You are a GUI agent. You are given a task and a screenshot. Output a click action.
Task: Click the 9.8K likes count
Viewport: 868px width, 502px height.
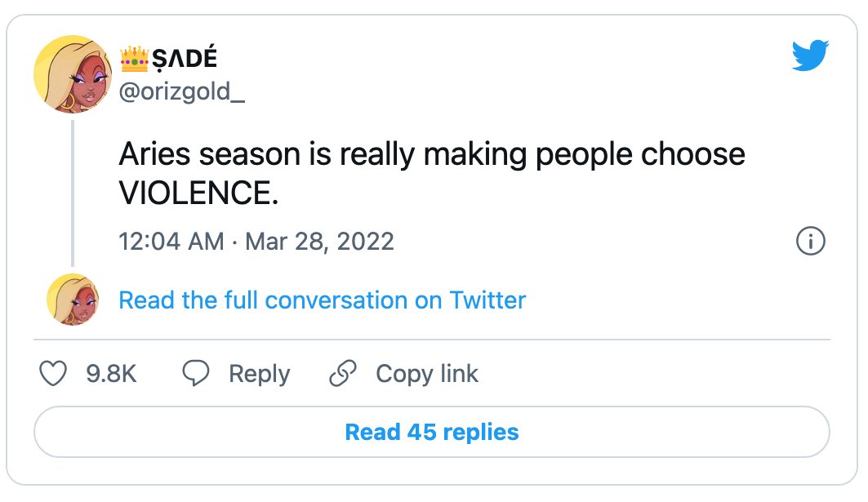[x=111, y=374]
